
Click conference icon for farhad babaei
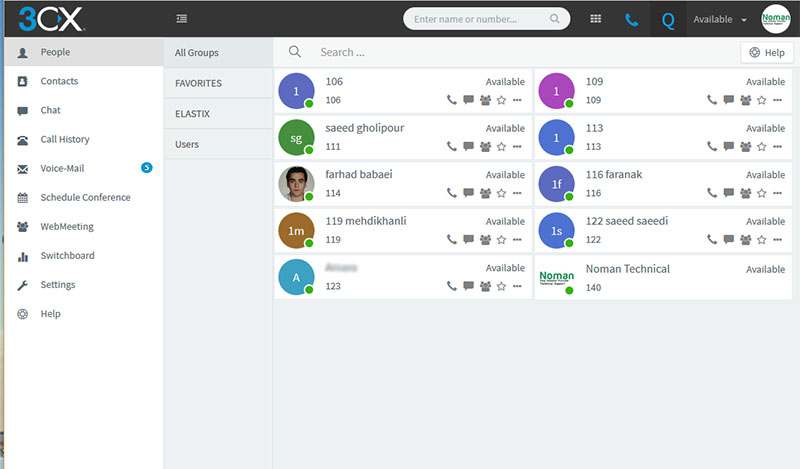click(485, 193)
